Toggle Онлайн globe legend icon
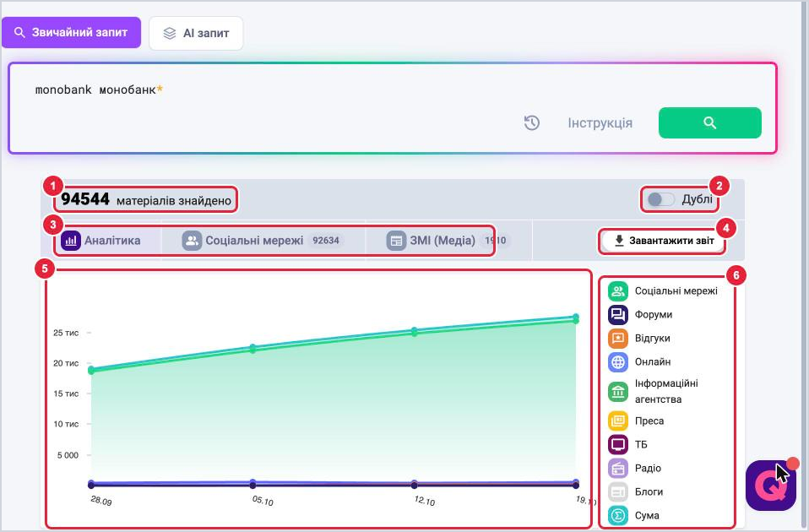This screenshot has width=809, height=532. 617,362
